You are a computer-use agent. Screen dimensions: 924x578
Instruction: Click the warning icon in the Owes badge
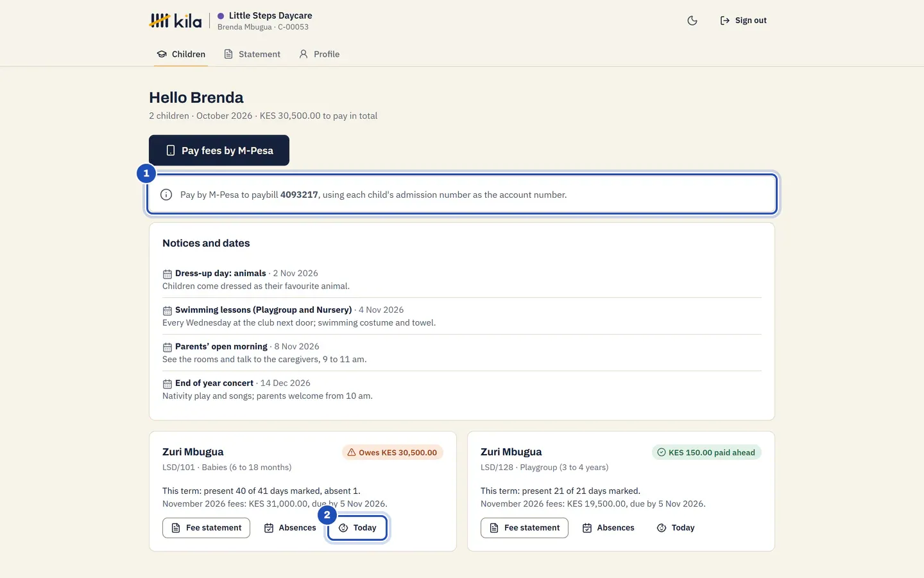[x=352, y=452]
